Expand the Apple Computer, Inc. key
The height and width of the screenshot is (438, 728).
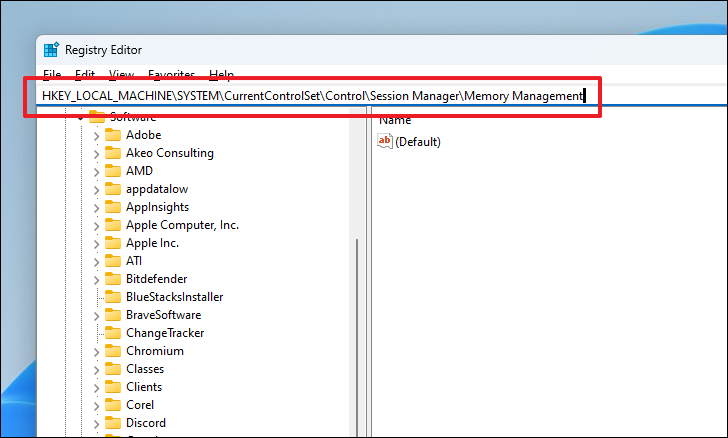[x=96, y=226]
